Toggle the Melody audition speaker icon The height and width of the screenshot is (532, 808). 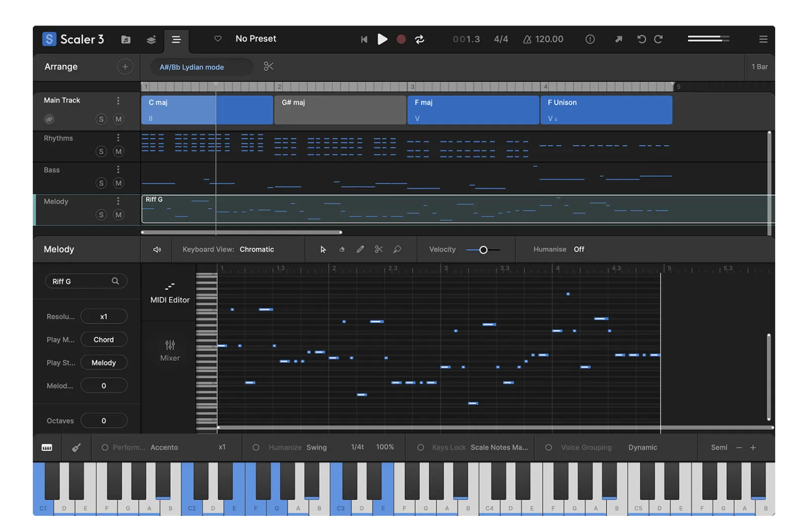tap(157, 249)
